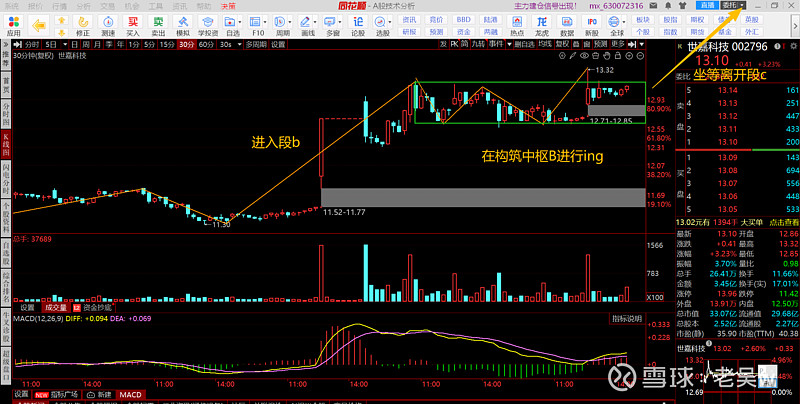Expand the 选股 dropdown arrow
The height and width of the screenshot is (404, 800).
pos(389,22)
